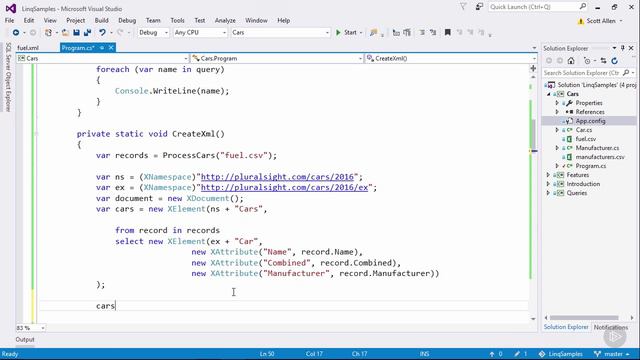Click the Find in Files toolbar icon
Screen dimensions: 640x360
(x=373, y=33)
